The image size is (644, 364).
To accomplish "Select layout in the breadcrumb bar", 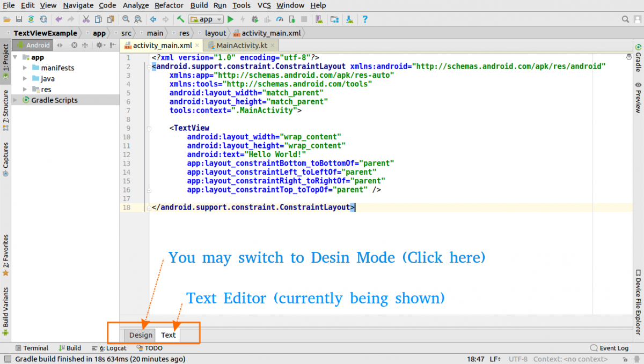I will [x=215, y=33].
